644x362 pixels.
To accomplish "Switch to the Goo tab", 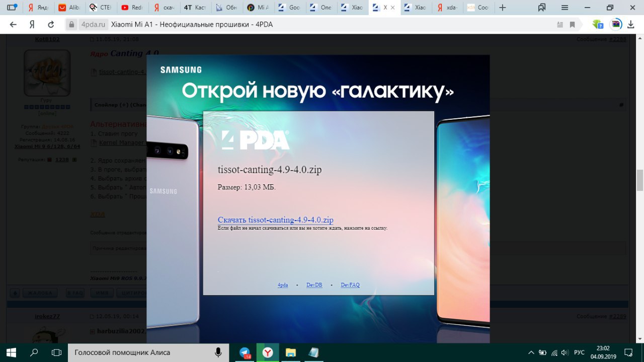I will (288, 8).
